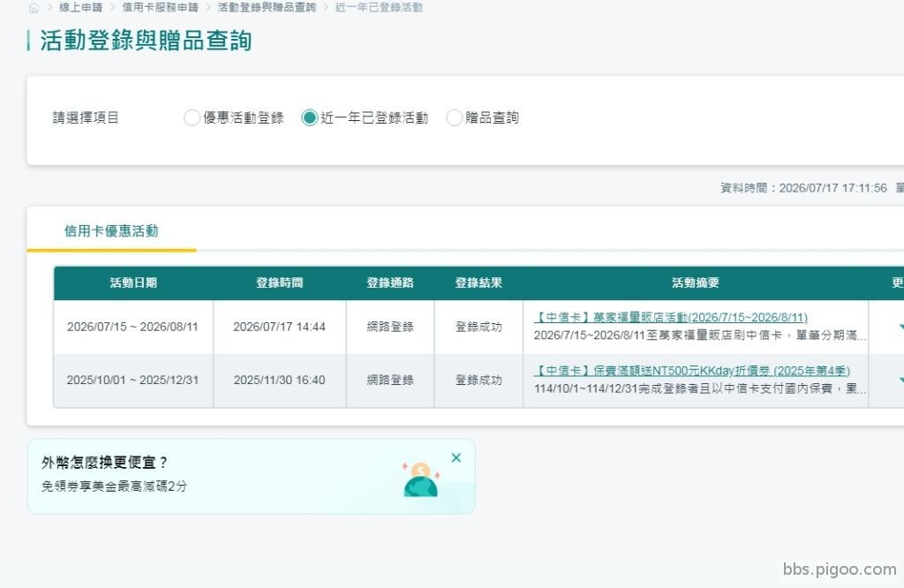
Task: Click 登錄結果 column header
Action: 478,283
